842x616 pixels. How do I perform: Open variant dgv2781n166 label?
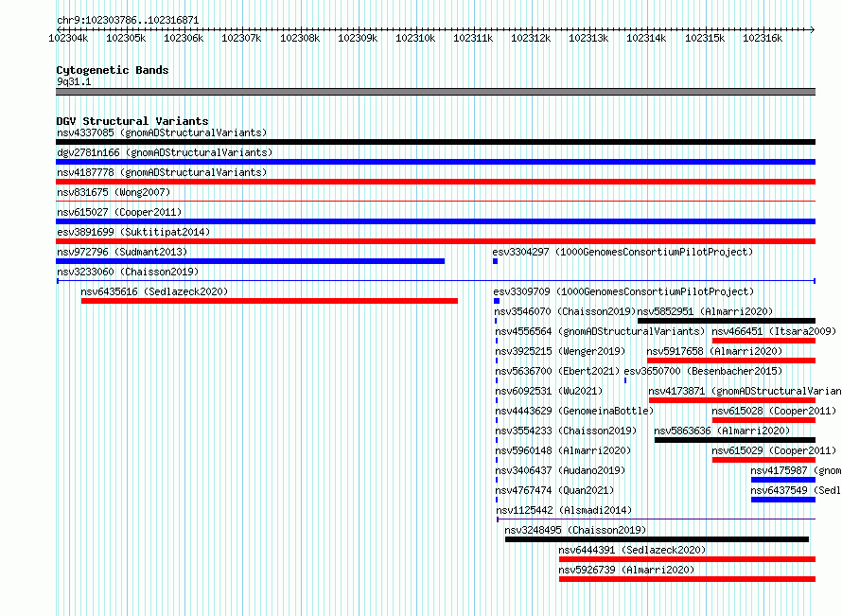click(x=165, y=152)
